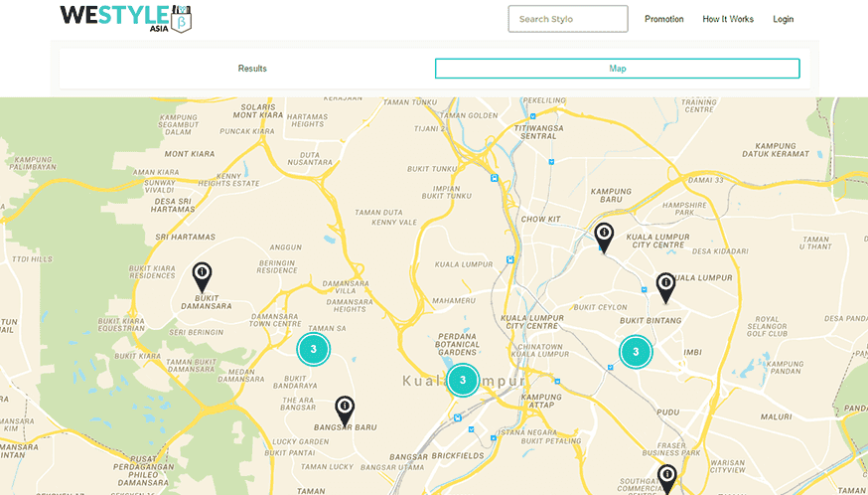This screenshot has width=868, height=495.
Task: Expand cluster of 3 near Damansara Town Centre
Action: pos(313,349)
